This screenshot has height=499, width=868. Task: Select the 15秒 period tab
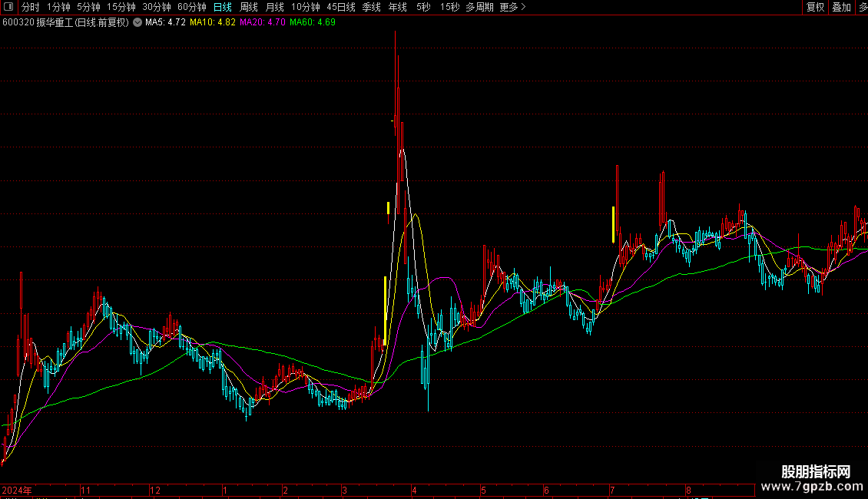point(450,7)
